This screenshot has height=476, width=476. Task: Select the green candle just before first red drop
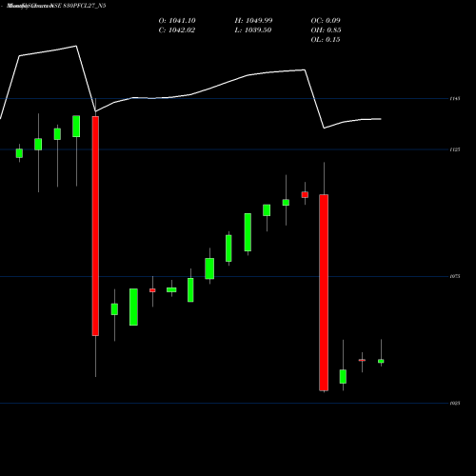(76, 127)
